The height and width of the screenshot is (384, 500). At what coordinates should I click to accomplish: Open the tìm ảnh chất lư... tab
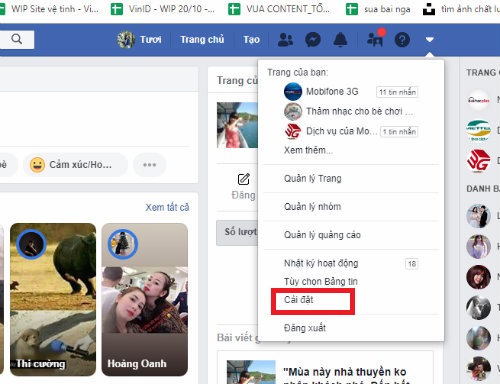461,9
